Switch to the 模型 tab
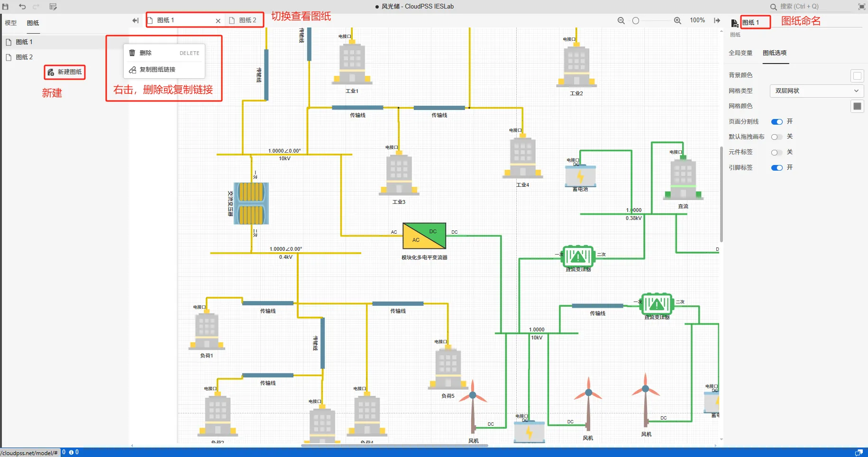The height and width of the screenshot is (457, 868). coord(11,23)
